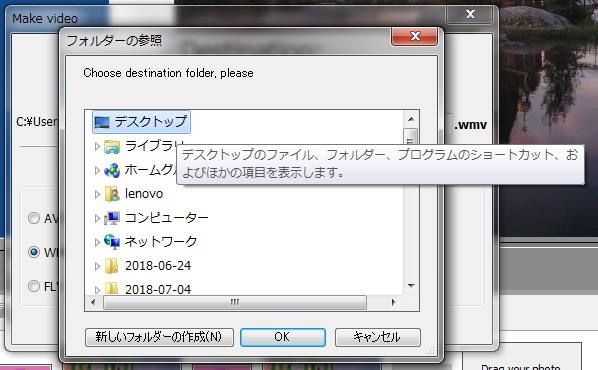Viewport: 598px width, 370px height.
Task: Select the AVI radio button in Make video
Action: click(x=34, y=218)
